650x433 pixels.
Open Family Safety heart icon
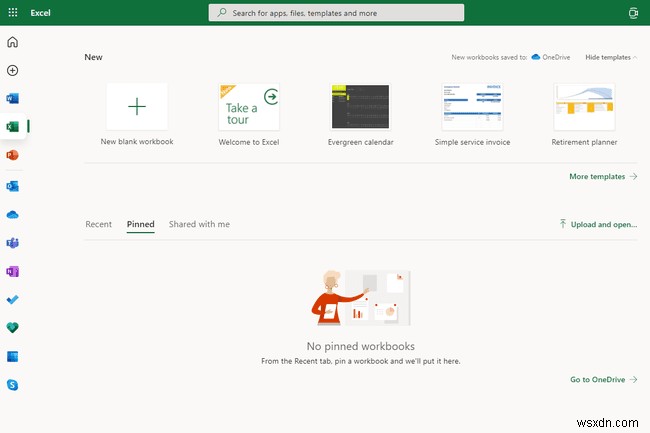[x=12, y=328]
